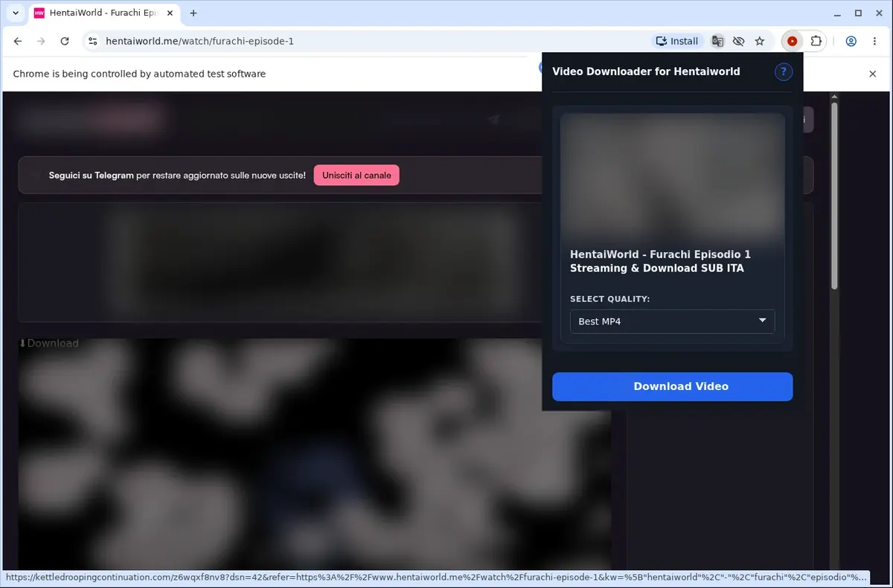Open the Best MP4 quality dropdown

673,322
